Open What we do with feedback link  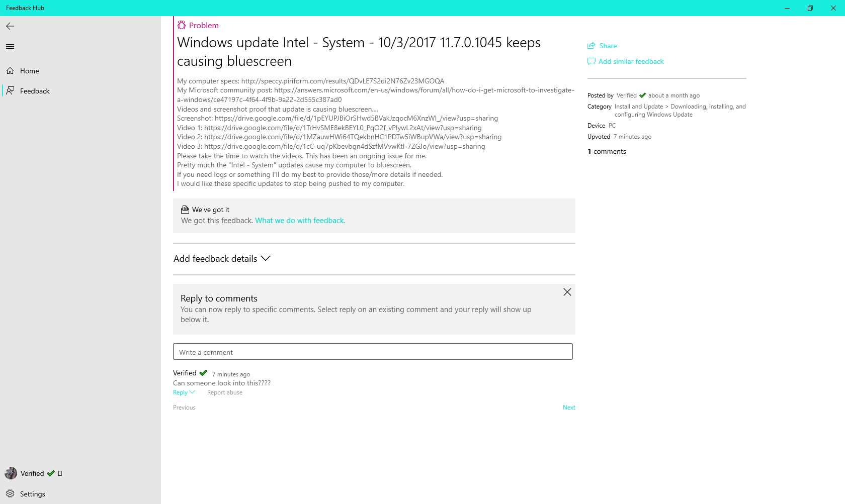tap(300, 221)
